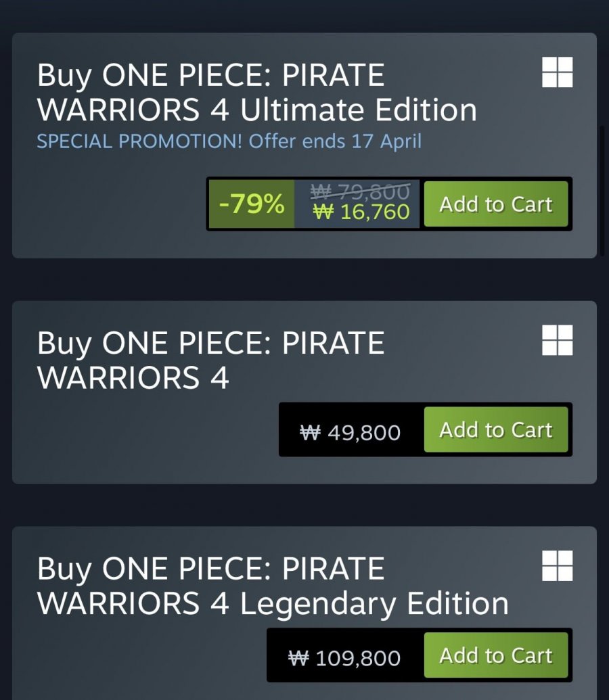The height and width of the screenshot is (700, 609).
Task: Click the struck-through ₩ 79,800 original price
Action: tap(360, 192)
